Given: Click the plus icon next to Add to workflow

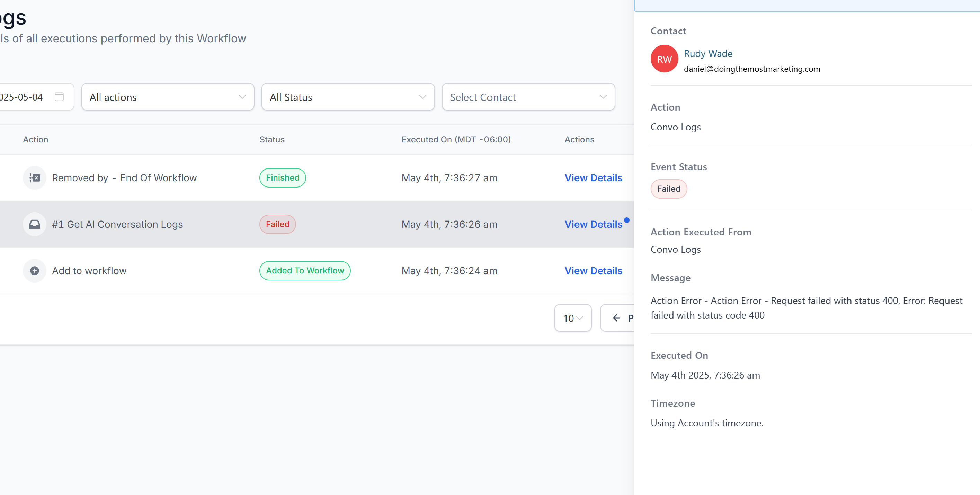Looking at the screenshot, I should tap(34, 271).
